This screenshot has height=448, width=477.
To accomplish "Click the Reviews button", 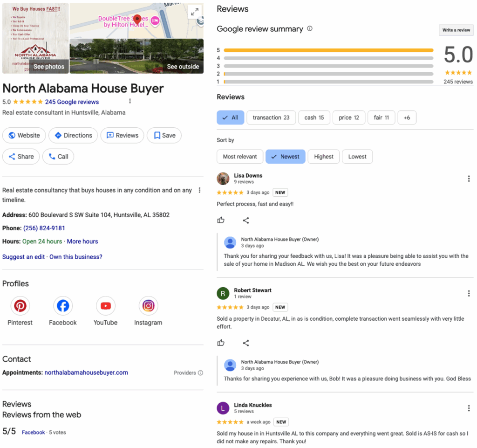I will click(x=123, y=136).
